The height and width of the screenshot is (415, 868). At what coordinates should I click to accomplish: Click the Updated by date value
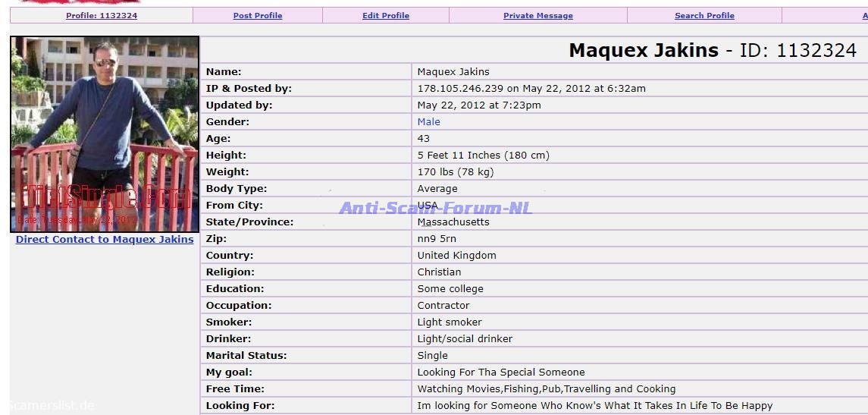(478, 105)
